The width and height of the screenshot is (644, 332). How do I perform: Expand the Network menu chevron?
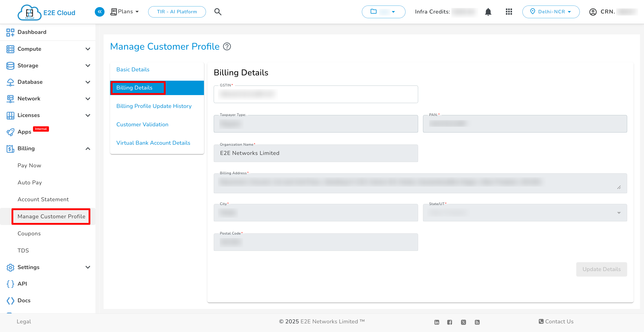88,99
